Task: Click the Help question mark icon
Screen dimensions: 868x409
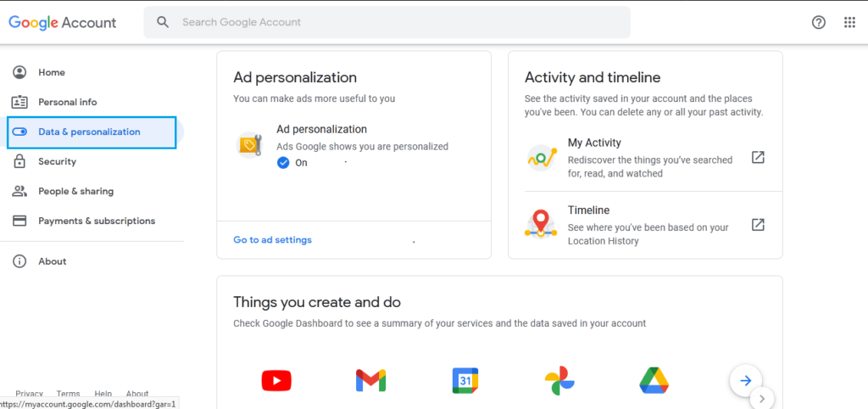Action: [819, 22]
